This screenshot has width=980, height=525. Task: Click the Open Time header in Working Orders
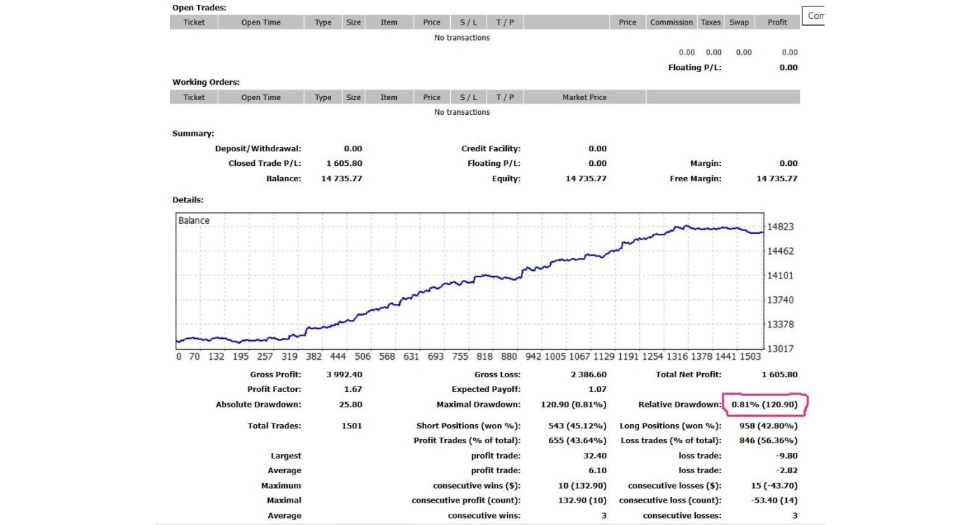point(260,97)
